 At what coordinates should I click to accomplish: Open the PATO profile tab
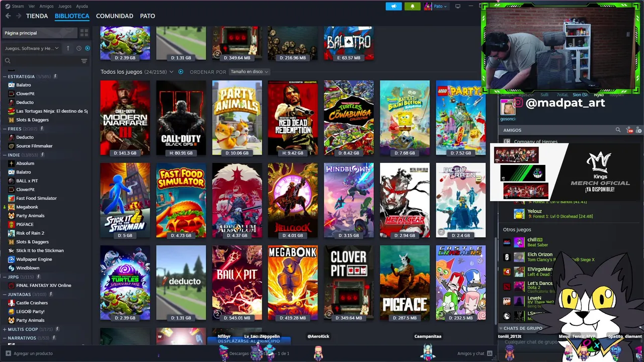pyautogui.click(x=147, y=16)
